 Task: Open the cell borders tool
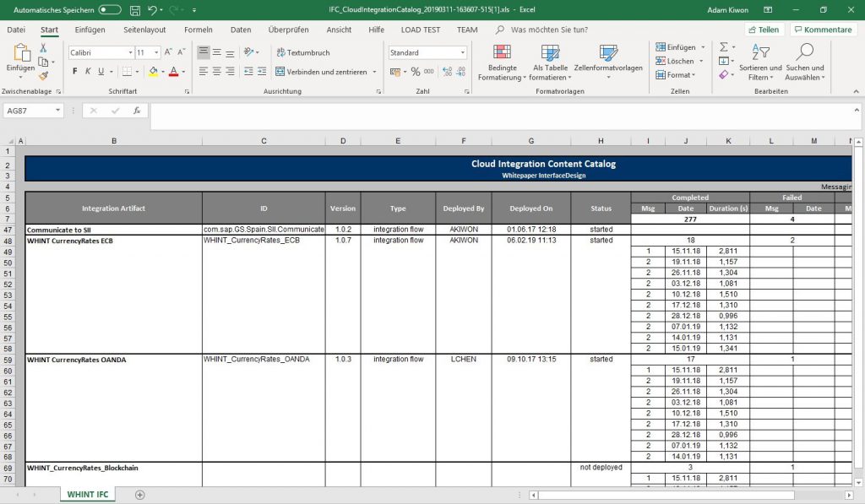tap(127, 72)
